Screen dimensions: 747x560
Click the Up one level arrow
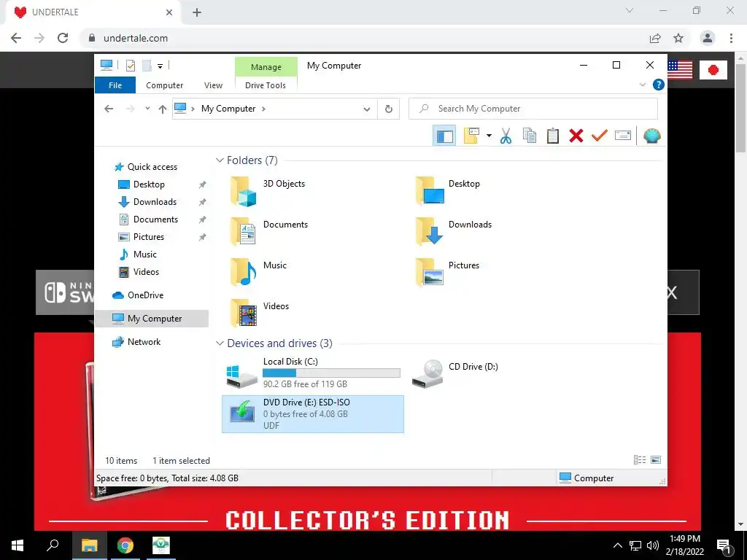click(163, 109)
